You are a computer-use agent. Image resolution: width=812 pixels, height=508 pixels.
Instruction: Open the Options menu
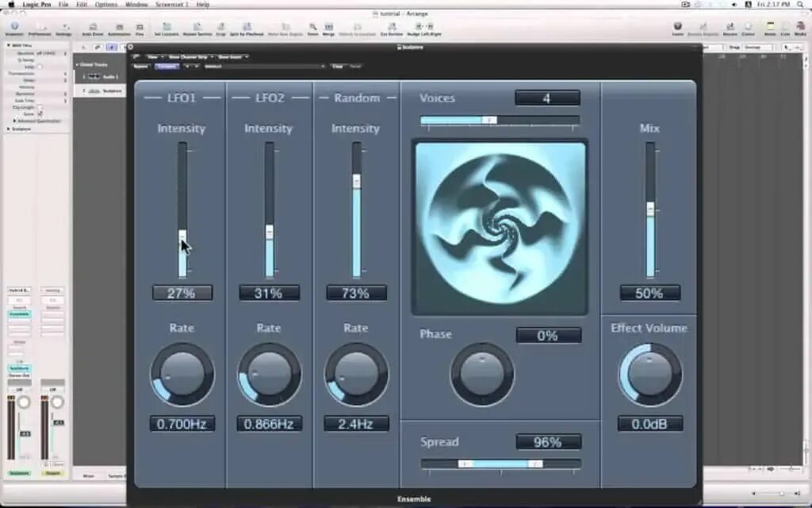pyautogui.click(x=105, y=4)
